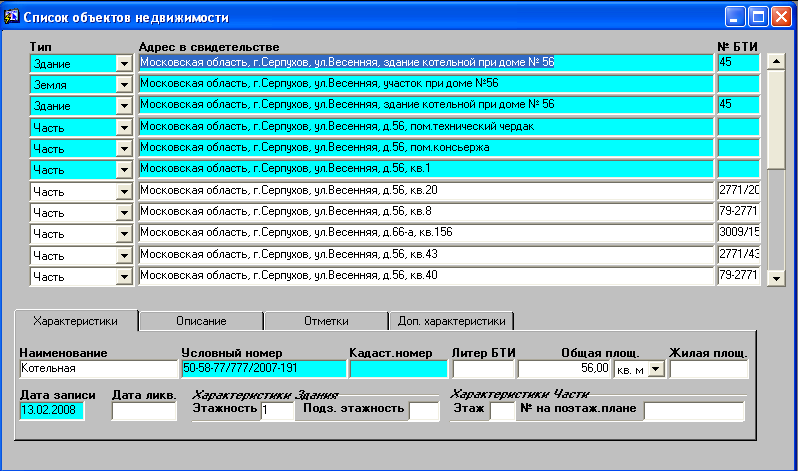This screenshot has width=798, height=471.
Task: Click the address ending 'пом.консьержа'
Action: [x=426, y=148]
